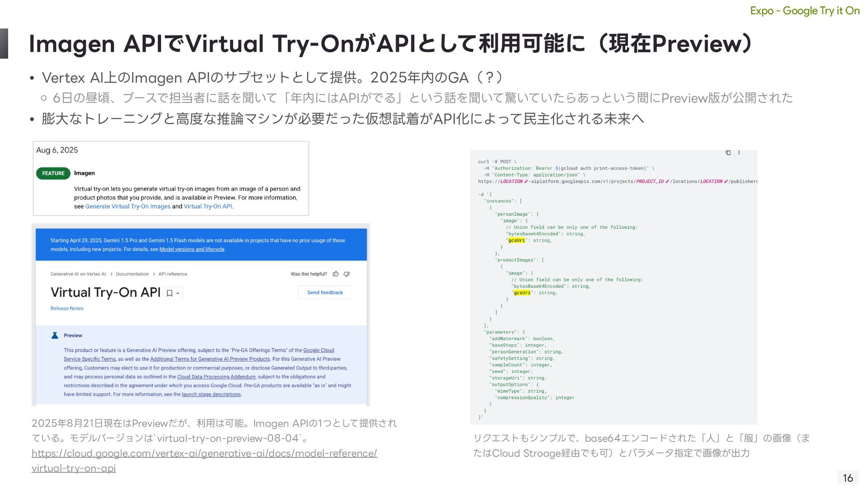Follow the Model versions and lifecycle link

192,249
